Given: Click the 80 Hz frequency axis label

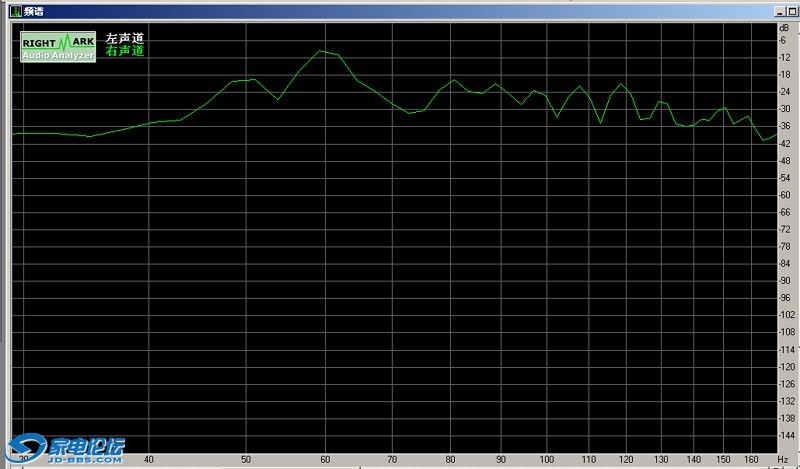Looking at the screenshot, I should (450, 460).
